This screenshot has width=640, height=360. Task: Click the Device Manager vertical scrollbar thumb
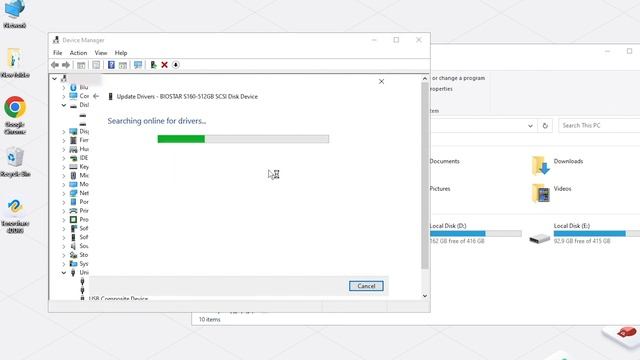[x=425, y=176]
